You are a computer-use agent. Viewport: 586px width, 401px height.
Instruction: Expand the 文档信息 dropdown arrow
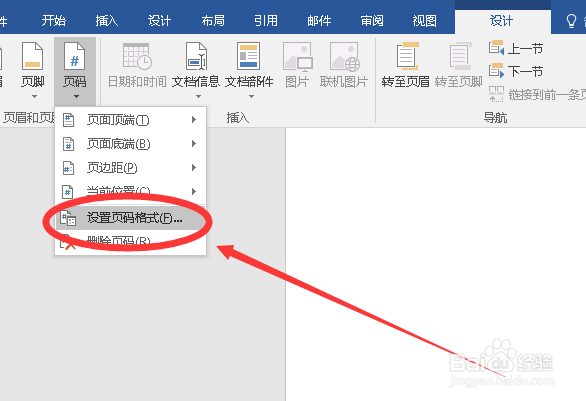coord(198,96)
